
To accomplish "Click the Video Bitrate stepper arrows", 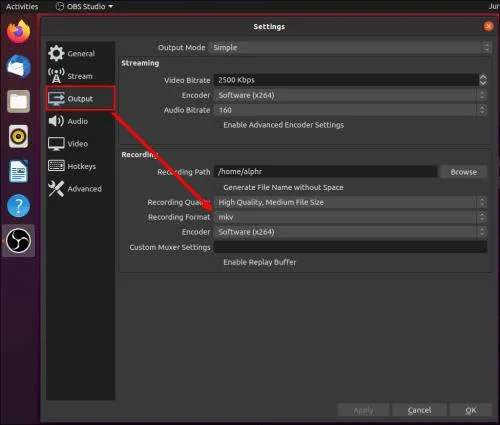I will (483, 80).
